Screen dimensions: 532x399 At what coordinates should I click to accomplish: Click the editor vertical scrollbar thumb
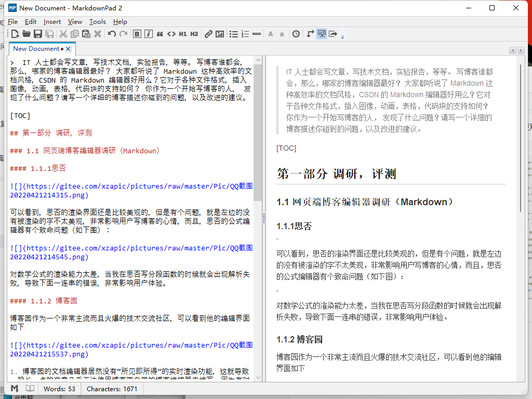point(258,132)
